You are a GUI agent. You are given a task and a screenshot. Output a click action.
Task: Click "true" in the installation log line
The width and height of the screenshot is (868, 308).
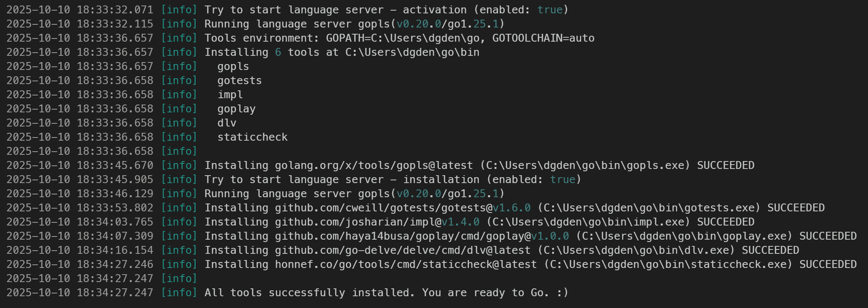pos(562,180)
